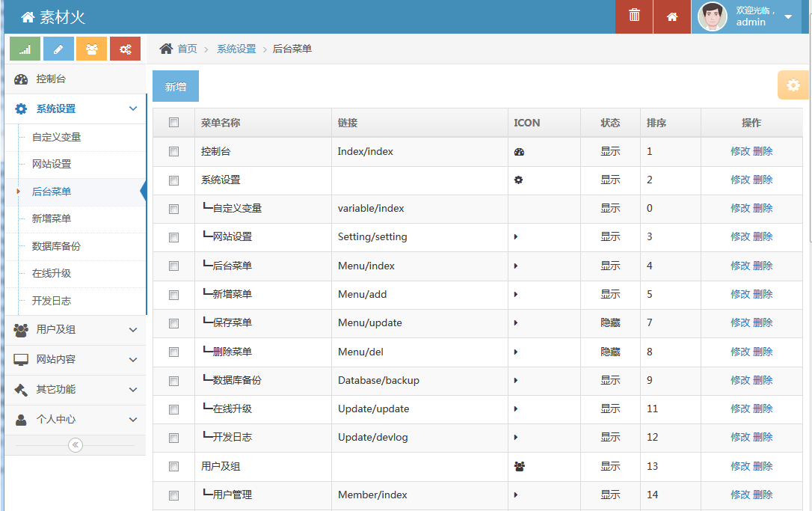Open 新增菜单 in the sidebar

pos(52,218)
